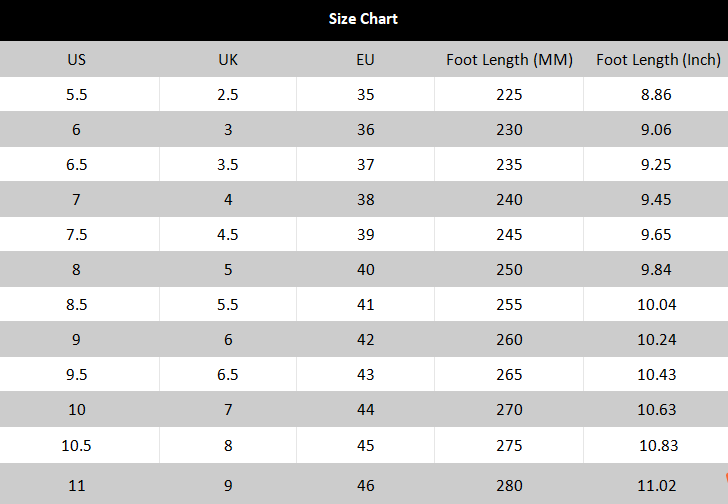The width and height of the screenshot is (728, 504).
Task: Click the Foot Length (MM) header
Action: (x=509, y=59)
